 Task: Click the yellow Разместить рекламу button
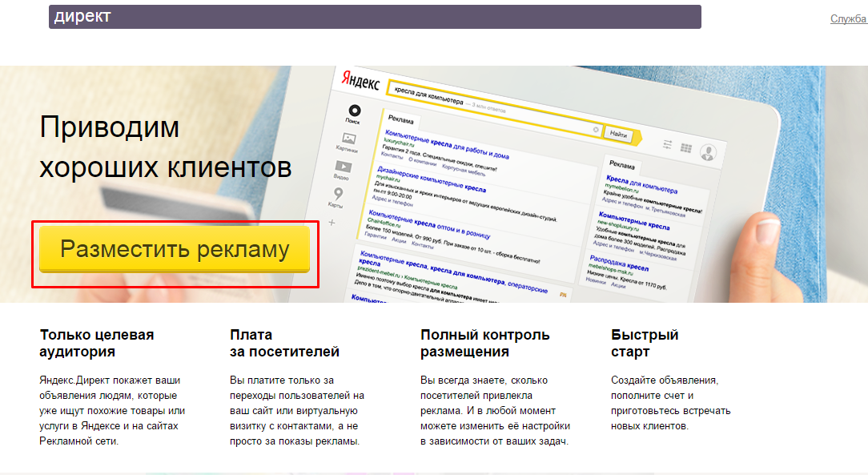(x=175, y=249)
